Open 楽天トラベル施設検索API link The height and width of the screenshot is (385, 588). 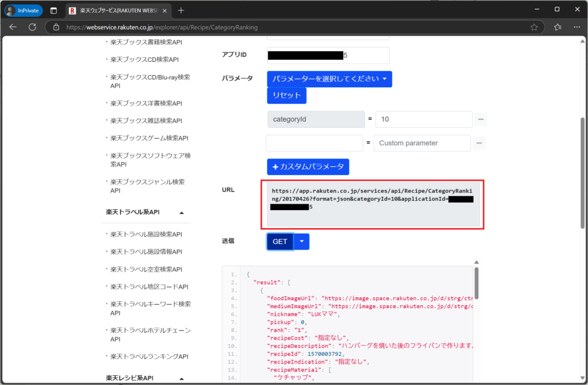[146, 234]
